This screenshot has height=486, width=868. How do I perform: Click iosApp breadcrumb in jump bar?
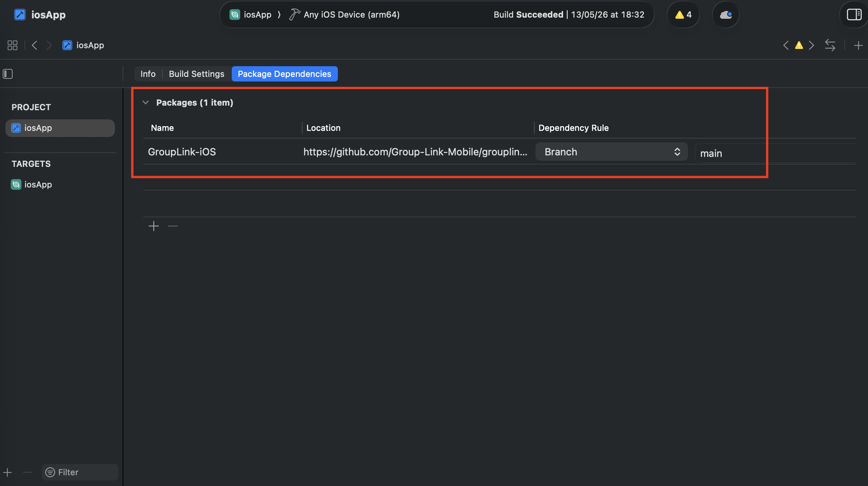coord(83,45)
